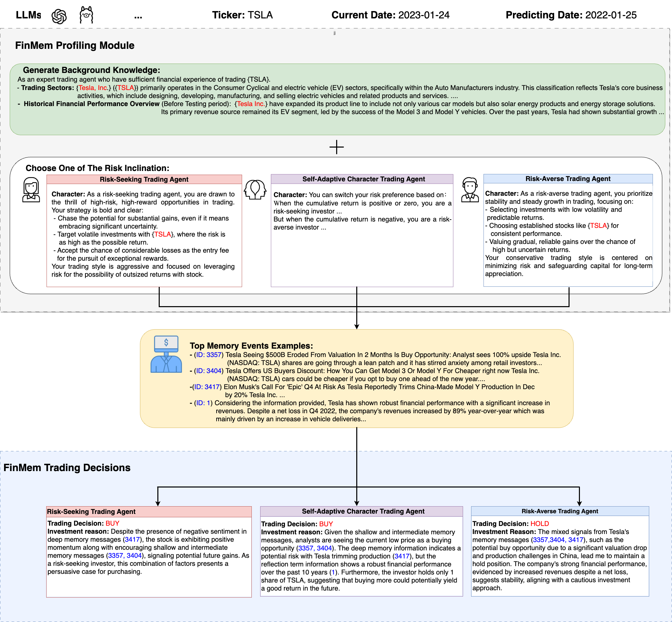672x622 pixels.
Task: Click the OpenAI logo icon
Action: 59,16
